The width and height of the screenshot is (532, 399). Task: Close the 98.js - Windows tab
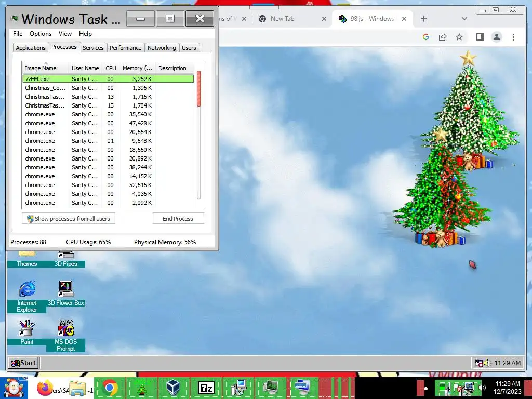click(x=404, y=19)
